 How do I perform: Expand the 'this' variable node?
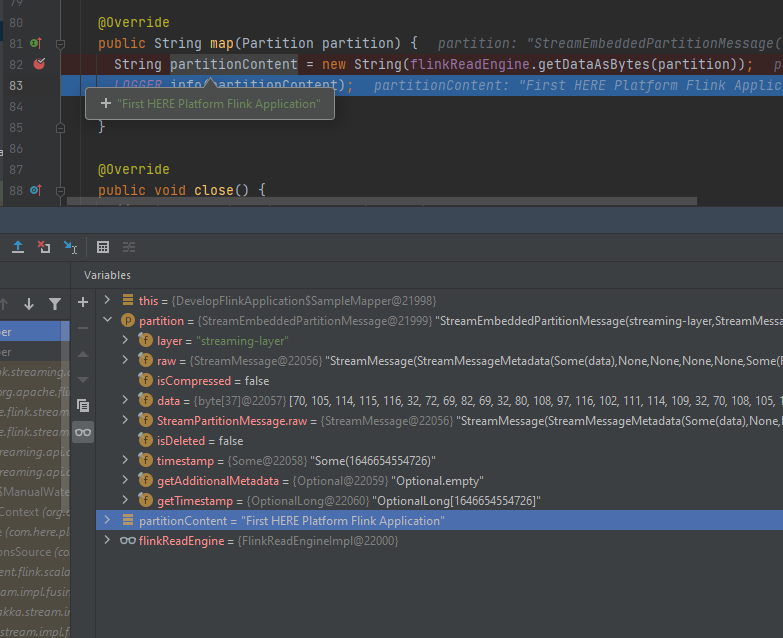(108, 301)
